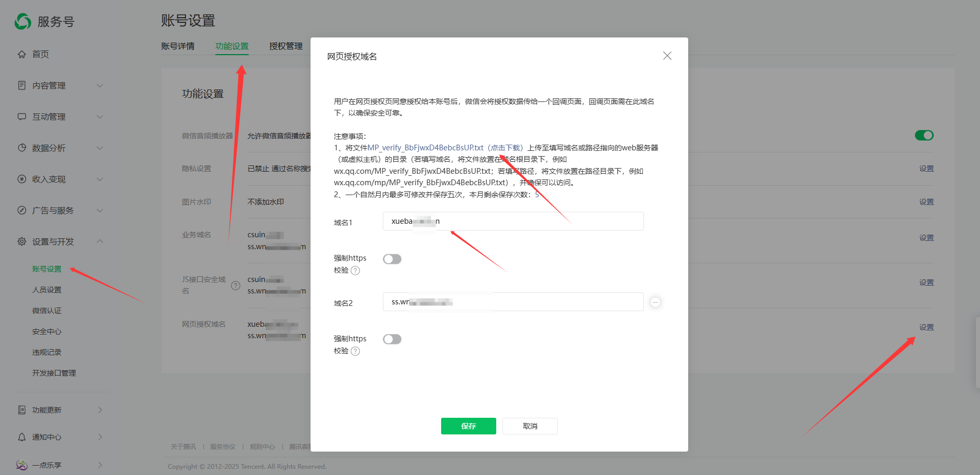Screen dimensions: 980x475
Task: Collapse the 设置与开发 sidebar section
Action: 100,241
